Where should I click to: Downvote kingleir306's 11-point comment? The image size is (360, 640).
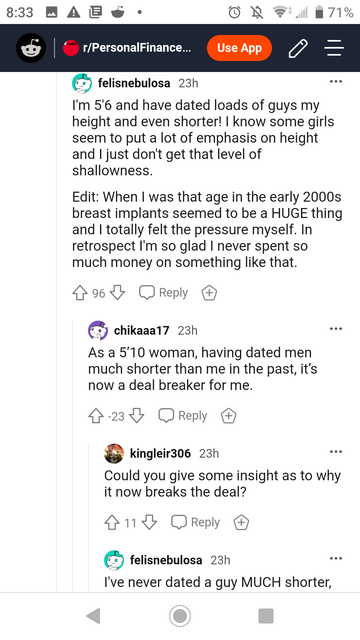[149, 522]
